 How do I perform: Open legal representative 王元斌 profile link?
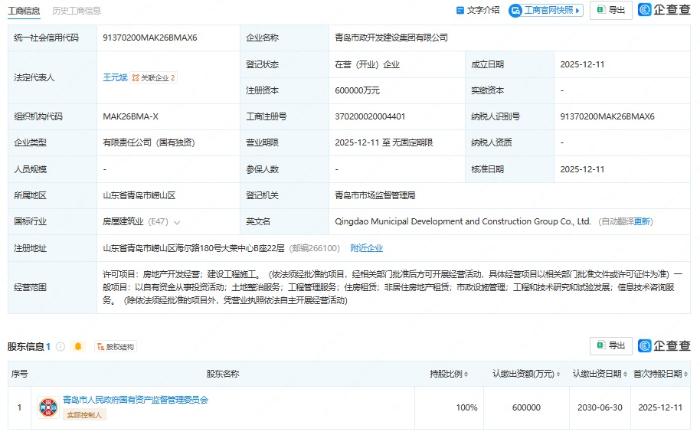coord(116,76)
